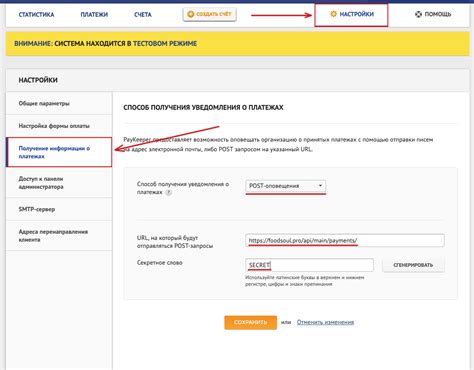Screen dimensions: 474x370
Task: Click the Создать счёт button
Action: tap(209, 14)
